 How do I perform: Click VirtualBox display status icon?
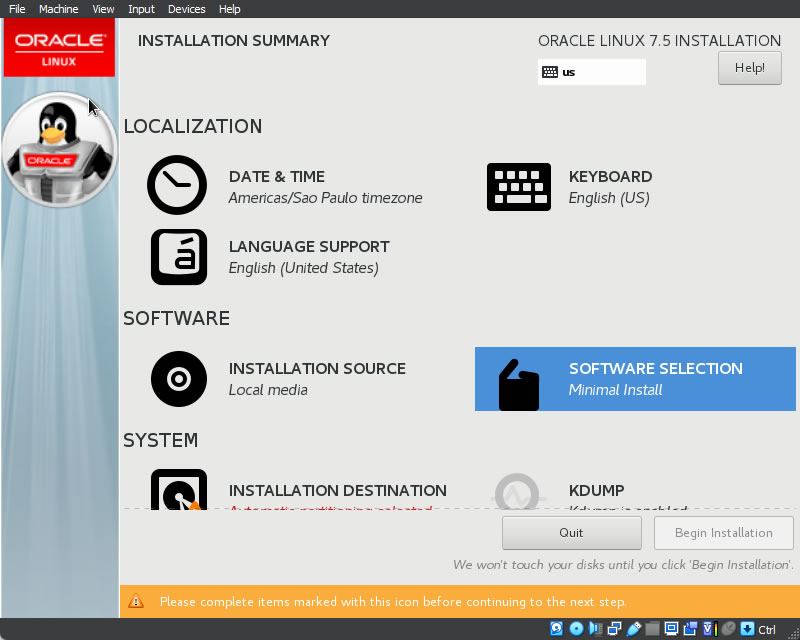[671, 628]
